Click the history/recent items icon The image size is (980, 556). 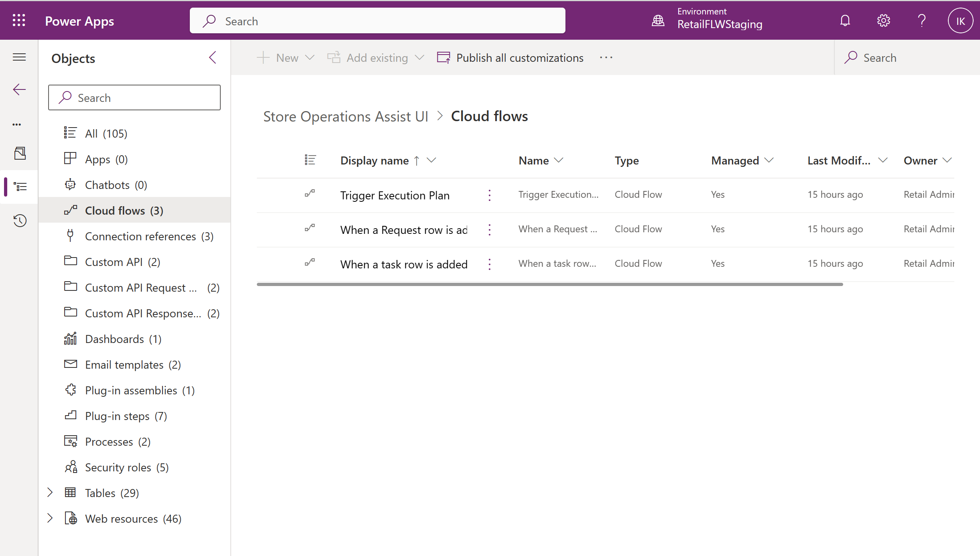click(19, 220)
